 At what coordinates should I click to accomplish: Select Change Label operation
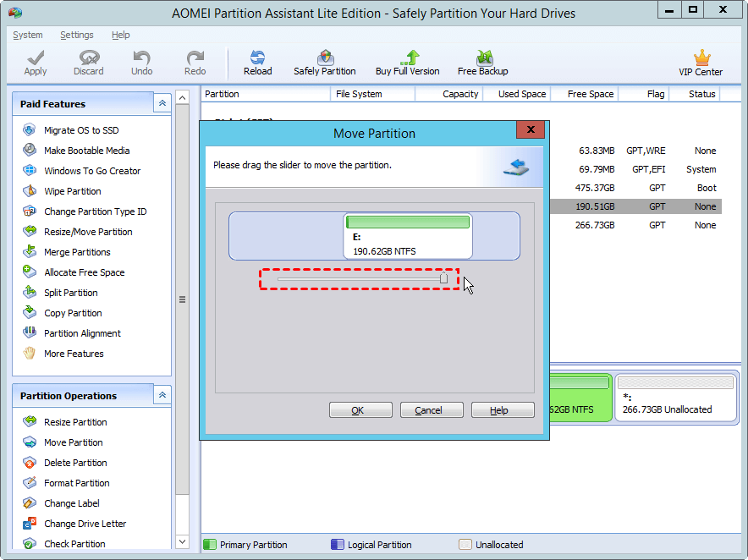point(72,503)
